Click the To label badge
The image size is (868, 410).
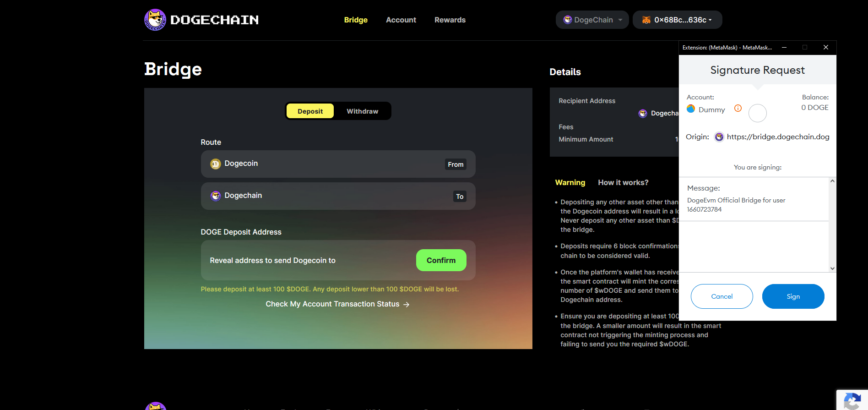click(x=460, y=197)
